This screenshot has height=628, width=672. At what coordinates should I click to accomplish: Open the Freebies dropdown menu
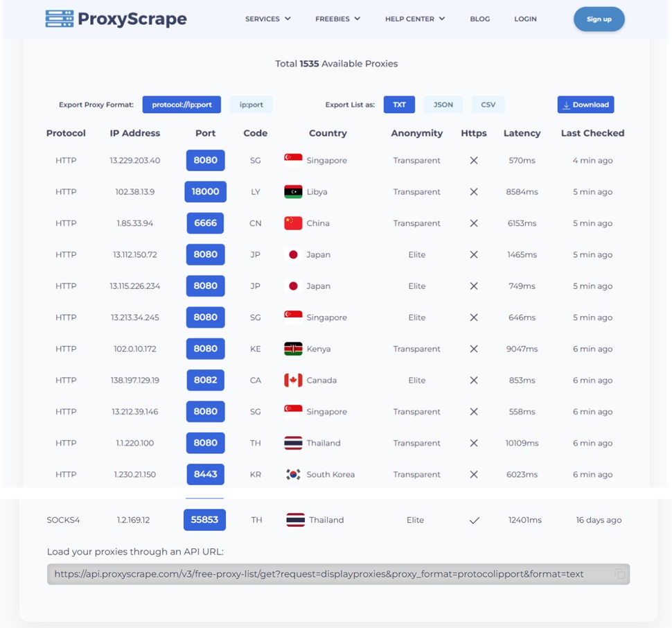[337, 19]
